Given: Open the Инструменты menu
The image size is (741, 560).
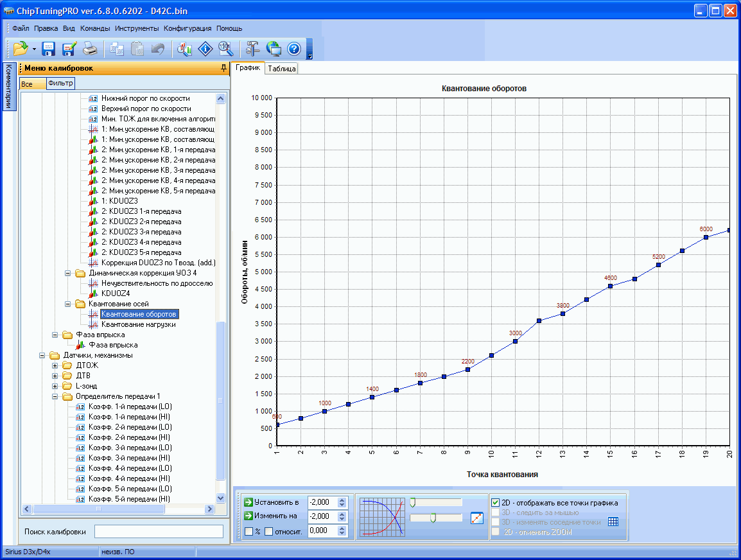Looking at the screenshot, I should pos(137,28).
